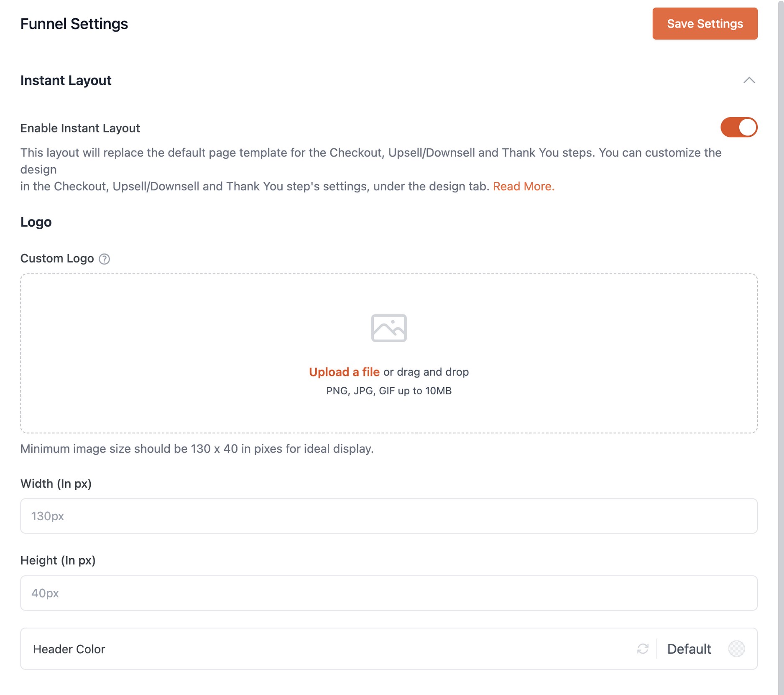Image resolution: width=784 pixels, height=695 pixels.
Task: Click the Upload a file link
Action: (x=344, y=372)
